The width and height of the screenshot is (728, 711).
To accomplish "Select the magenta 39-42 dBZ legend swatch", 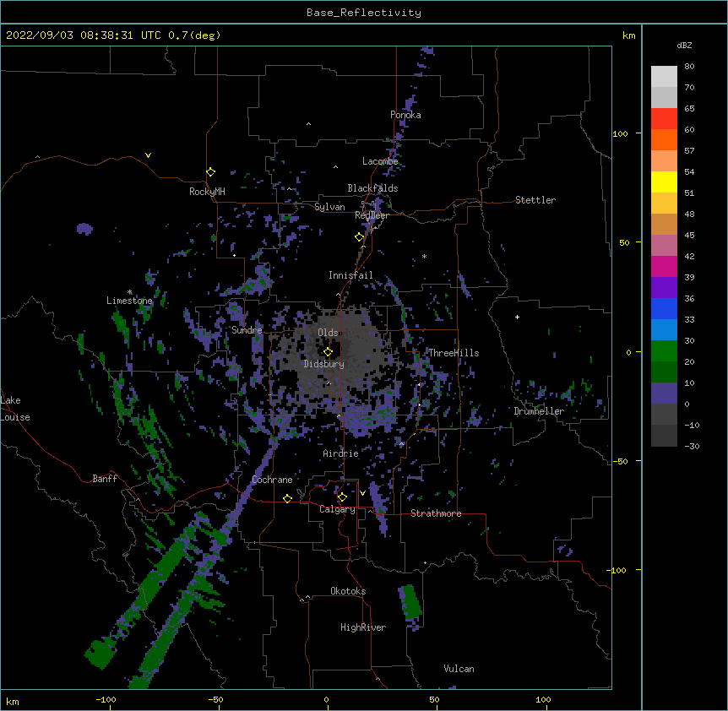I will [664, 266].
